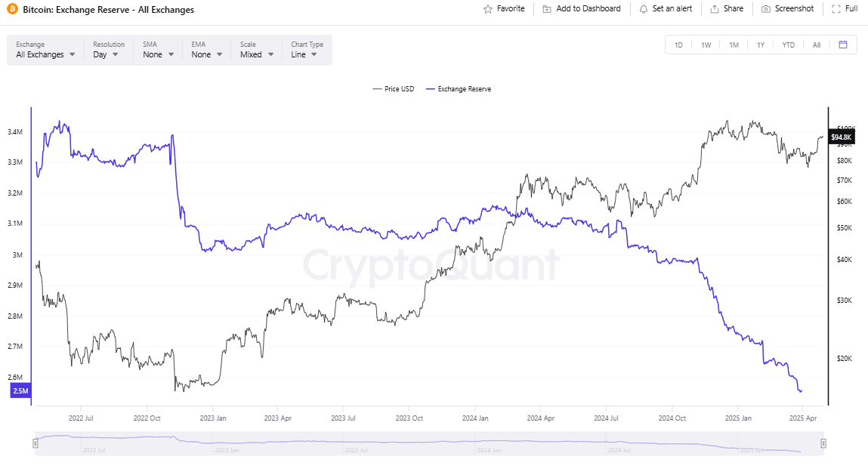The width and height of the screenshot is (868, 469).
Task: Click the left handle of range slider
Action: [x=36, y=443]
